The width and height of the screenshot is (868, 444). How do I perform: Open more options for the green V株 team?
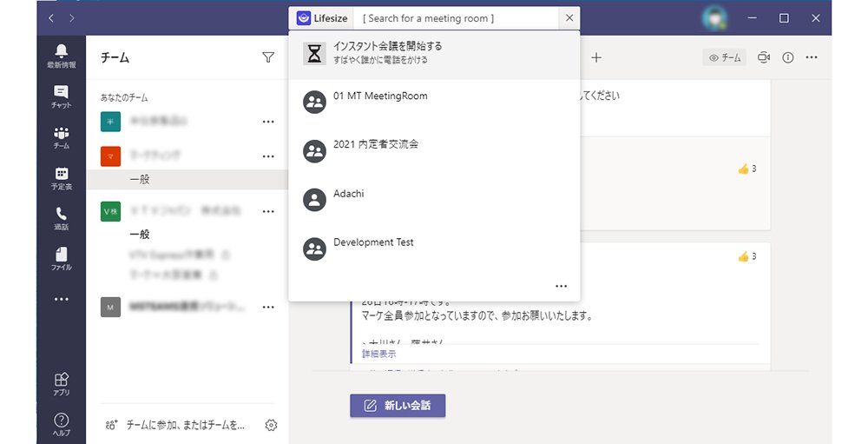coord(268,211)
